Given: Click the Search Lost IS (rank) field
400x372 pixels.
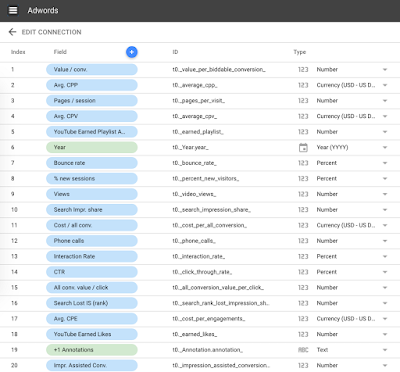Looking at the screenshot, I should 92,303.
